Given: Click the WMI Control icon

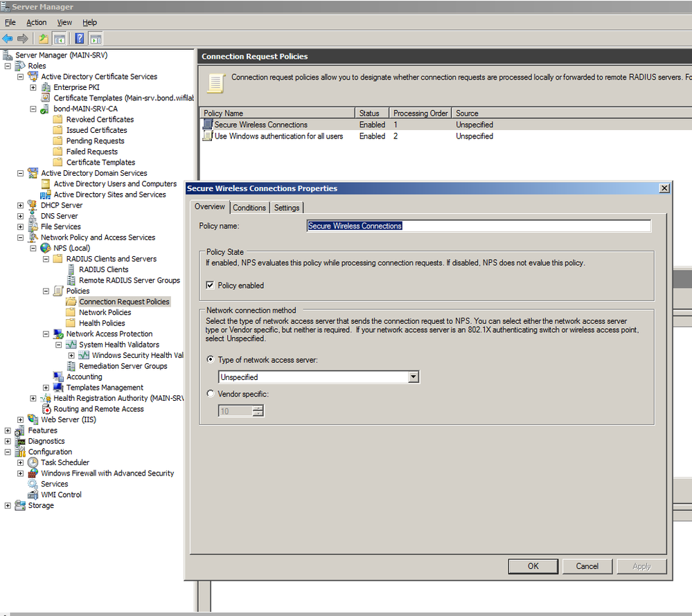Looking at the screenshot, I should [x=33, y=495].
